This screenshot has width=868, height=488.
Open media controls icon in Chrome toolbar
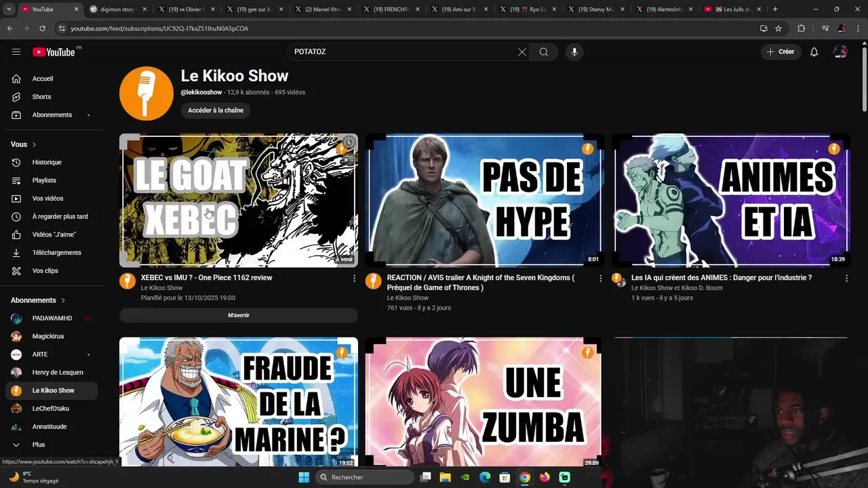click(825, 28)
